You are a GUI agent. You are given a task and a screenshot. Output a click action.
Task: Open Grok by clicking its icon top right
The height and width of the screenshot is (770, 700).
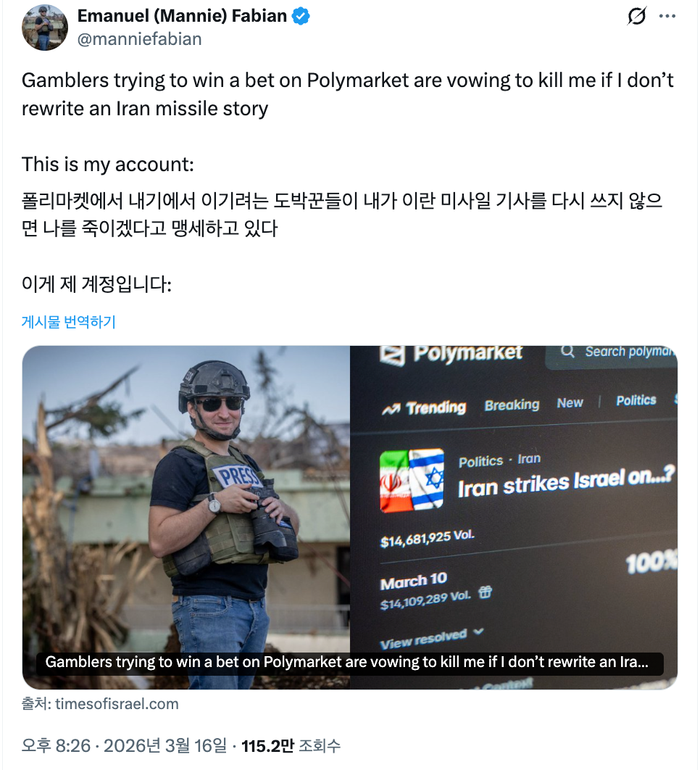click(636, 17)
